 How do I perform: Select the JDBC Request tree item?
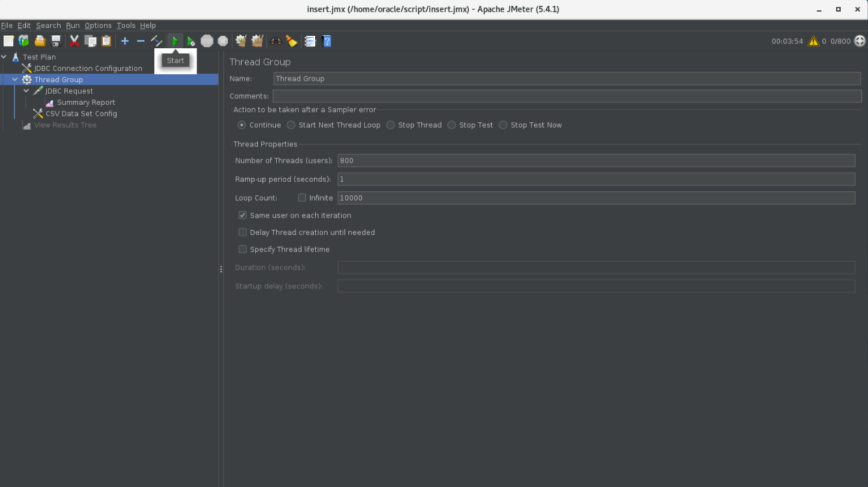69,91
